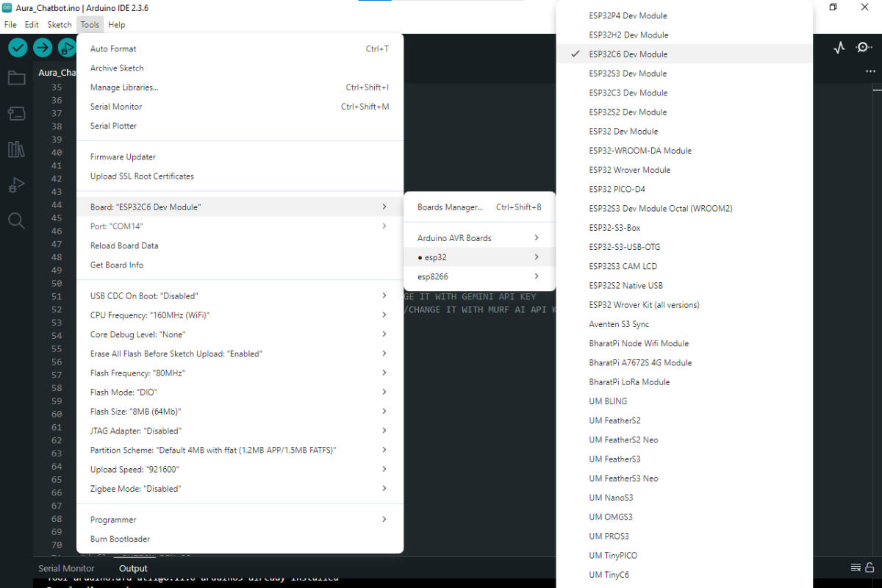The height and width of the screenshot is (588, 882).
Task: Switch to the Serial Monitor panel tab
Action: (66, 568)
